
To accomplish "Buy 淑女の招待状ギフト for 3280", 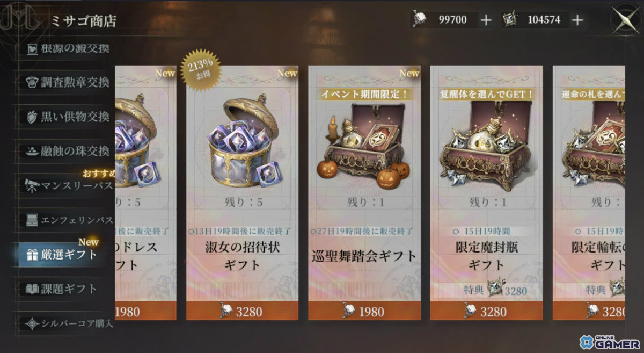I will click(x=242, y=311).
